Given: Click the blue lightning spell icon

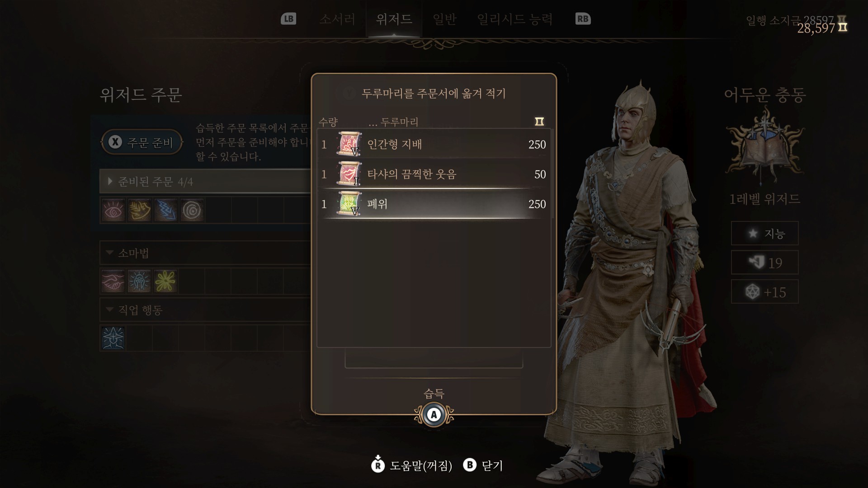Looking at the screenshot, I should [165, 210].
